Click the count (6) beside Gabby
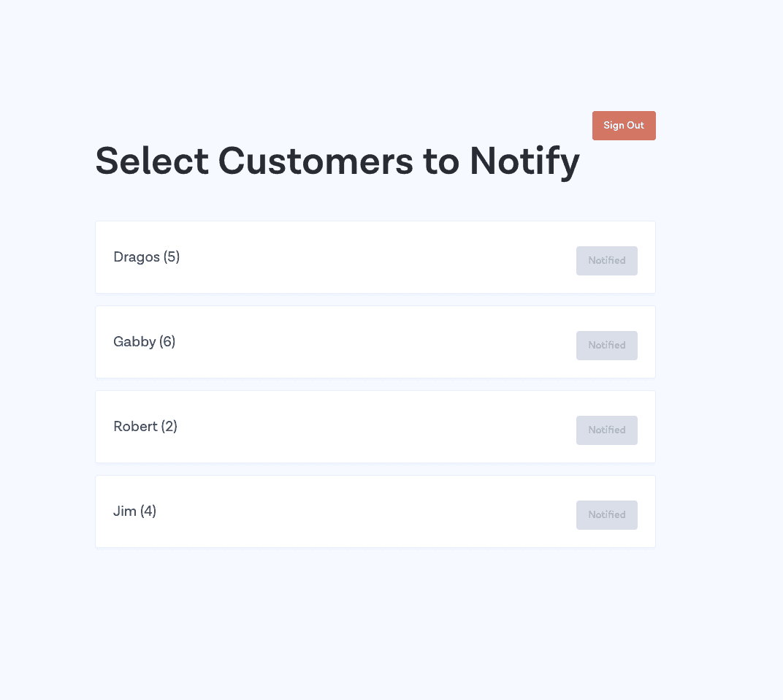This screenshot has width=783, height=700. click(x=167, y=342)
